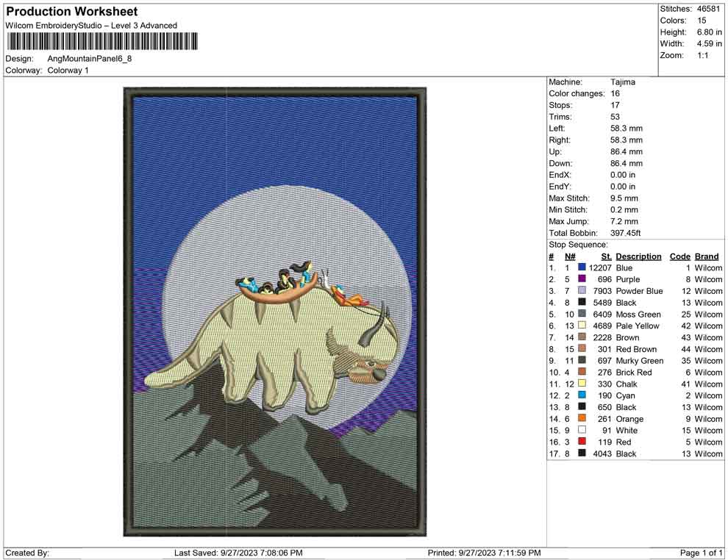Viewport: 728px width, 560px height.
Task: Click the 'Production Worksheet' heading
Action: click(x=72, y=12)
